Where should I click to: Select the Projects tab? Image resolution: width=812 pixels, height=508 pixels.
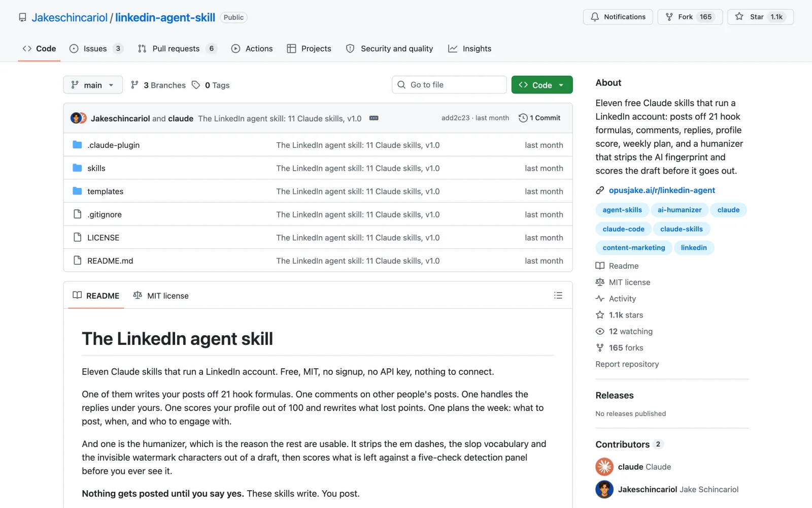309,49
